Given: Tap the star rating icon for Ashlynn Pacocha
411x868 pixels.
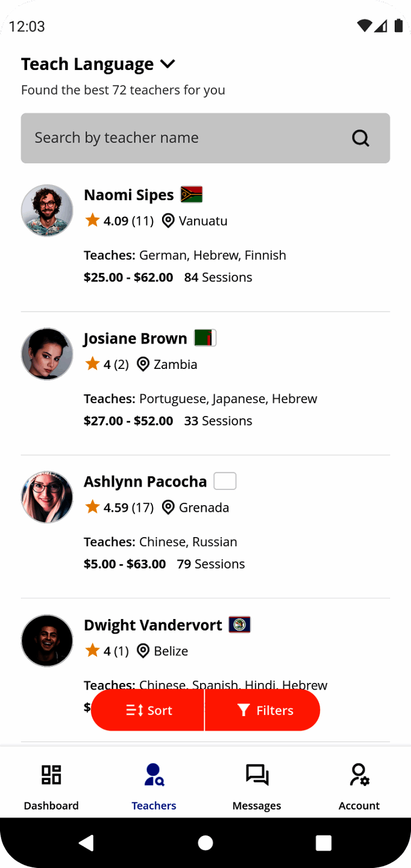Looking at the screenshot, I should (92, 508).
